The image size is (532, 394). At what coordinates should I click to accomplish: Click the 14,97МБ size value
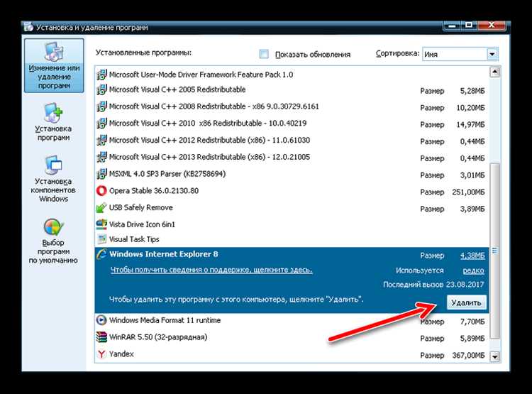(470, 125)
